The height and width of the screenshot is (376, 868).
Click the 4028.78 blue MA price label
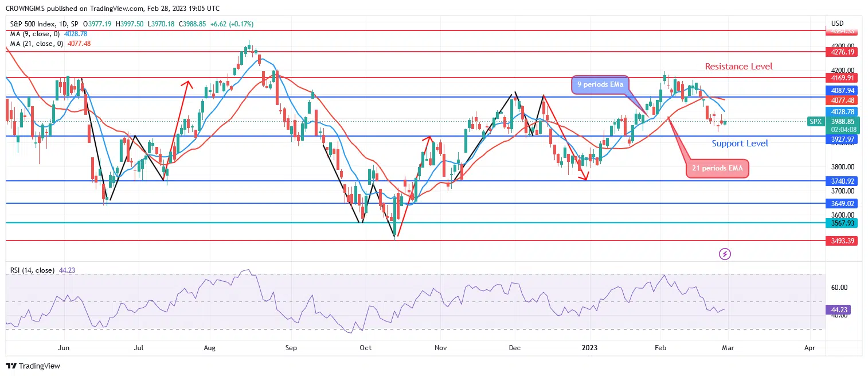(x=842, y=112)
